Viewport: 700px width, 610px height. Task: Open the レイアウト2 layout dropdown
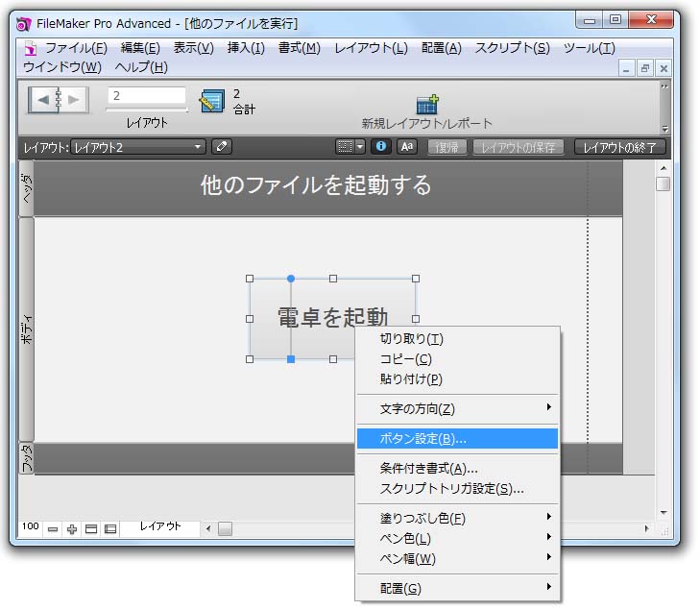[138, 147]
